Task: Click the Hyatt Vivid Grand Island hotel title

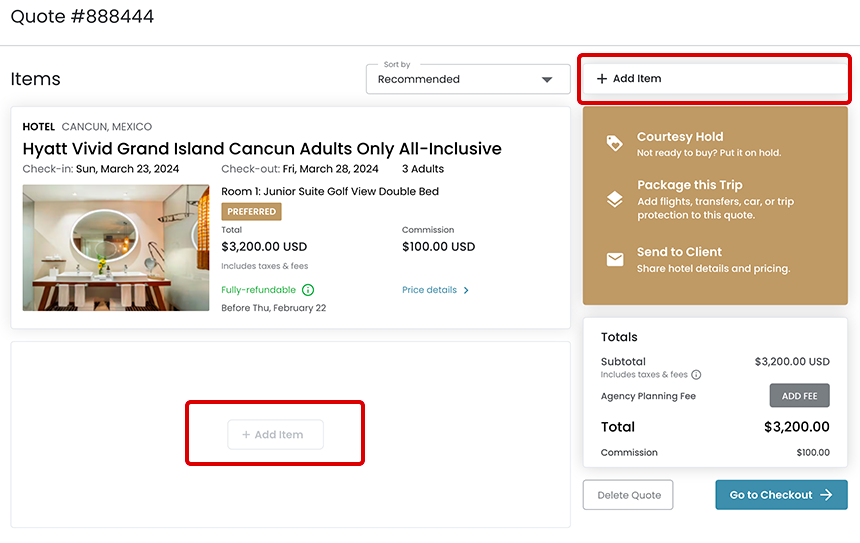Action: coord(262,149)
